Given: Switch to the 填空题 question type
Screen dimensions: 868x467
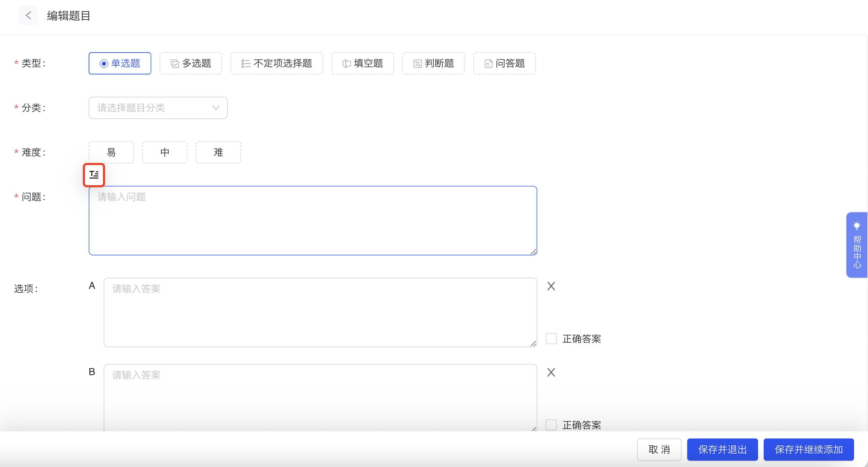Looking at the screenshot, I should coord(363,63).
